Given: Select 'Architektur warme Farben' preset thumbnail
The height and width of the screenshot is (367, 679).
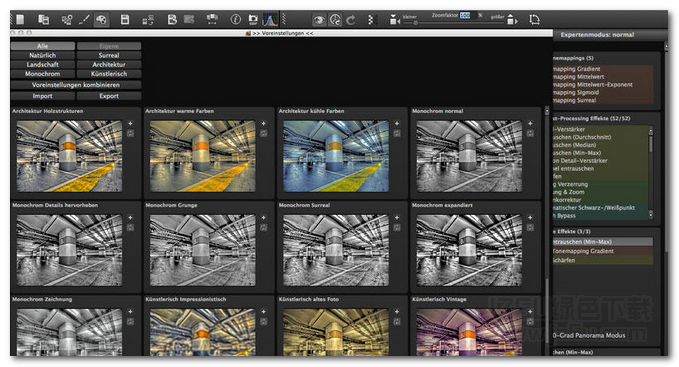Looking at the screenshot, I should [203, 156].
